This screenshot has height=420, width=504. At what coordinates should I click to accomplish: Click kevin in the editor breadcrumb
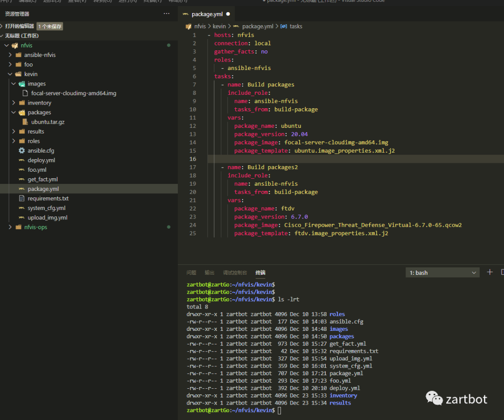[x=219, y=27]
